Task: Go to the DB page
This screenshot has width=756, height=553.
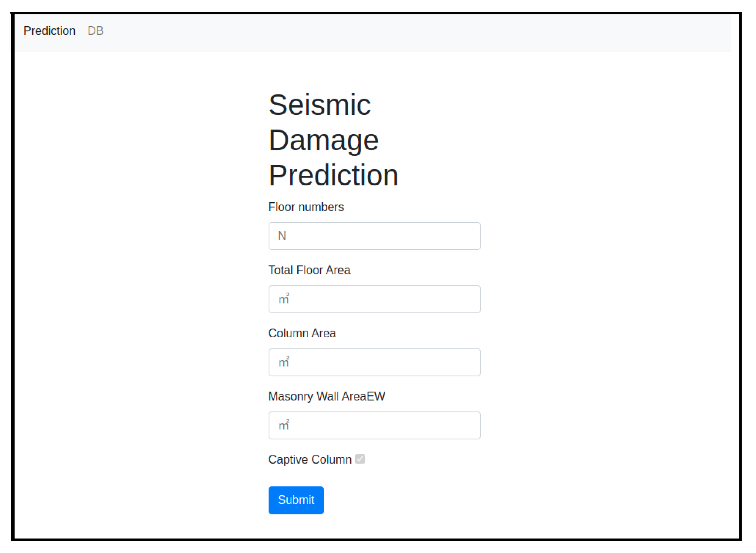Action: point(95,31)
